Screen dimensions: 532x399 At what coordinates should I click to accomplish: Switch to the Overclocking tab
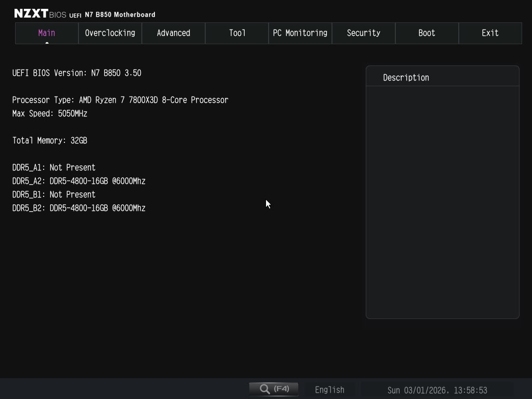pyautogui.click(x=110, y=33)
